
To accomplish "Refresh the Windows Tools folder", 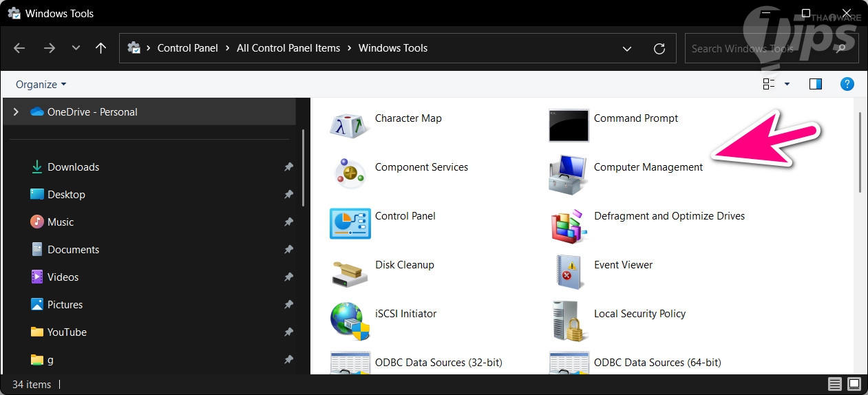I will click(659, 49).
